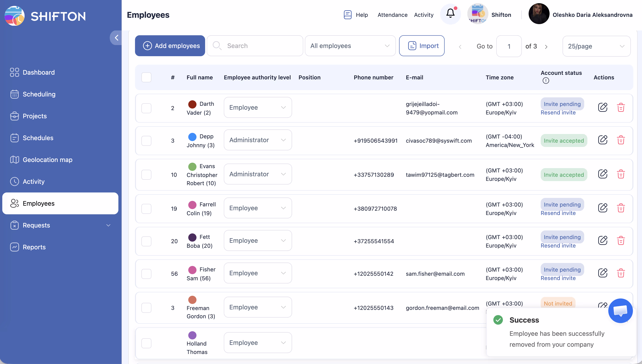The image size is (642, 364).
Task: Tick the select-all checkbox in the header
Action: click(146, 78)
